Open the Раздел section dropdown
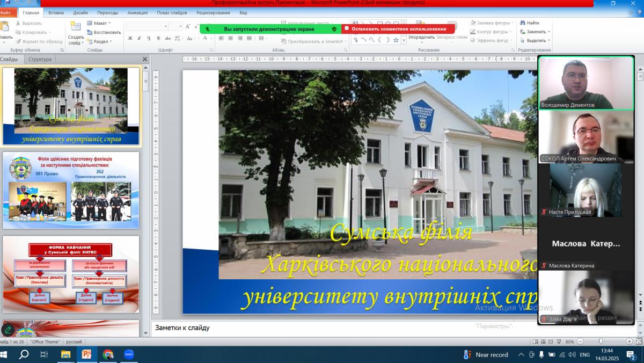The image size is (644, 363). (x=99, y=41)
